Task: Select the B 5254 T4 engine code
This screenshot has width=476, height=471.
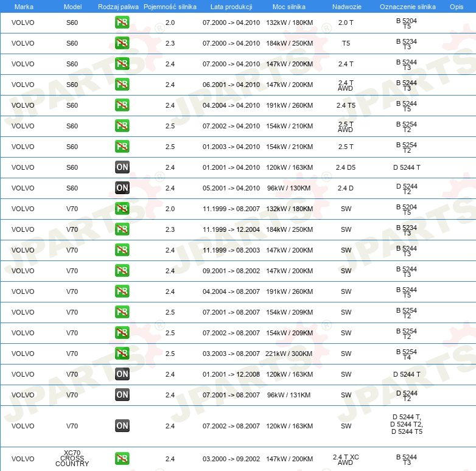Action: (x=407, y=354)
